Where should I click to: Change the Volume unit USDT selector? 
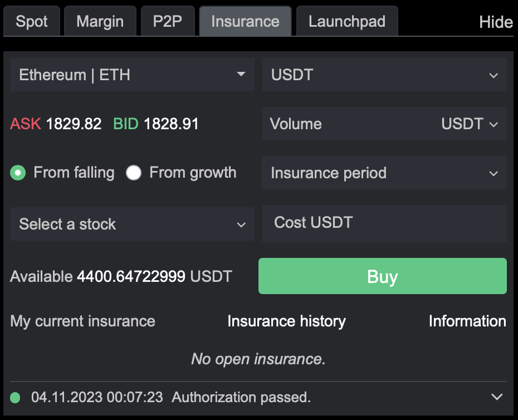coord(469,124)
